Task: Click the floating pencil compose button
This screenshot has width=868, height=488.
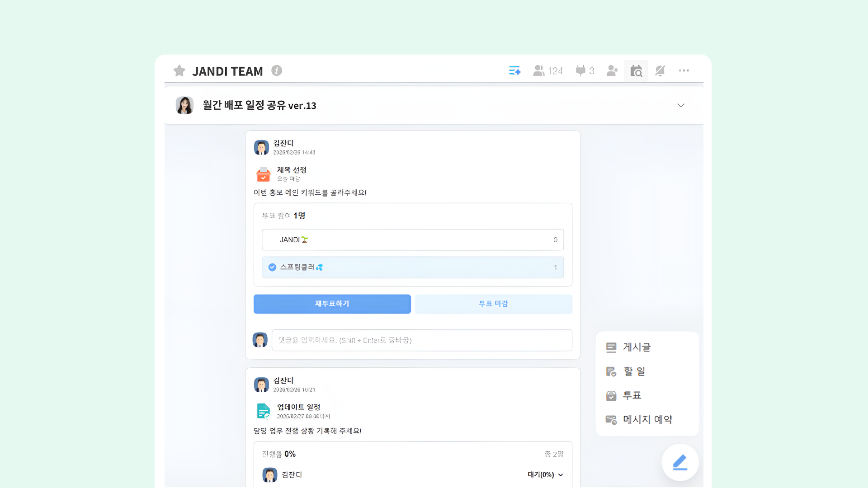Action: click(680, 462)
